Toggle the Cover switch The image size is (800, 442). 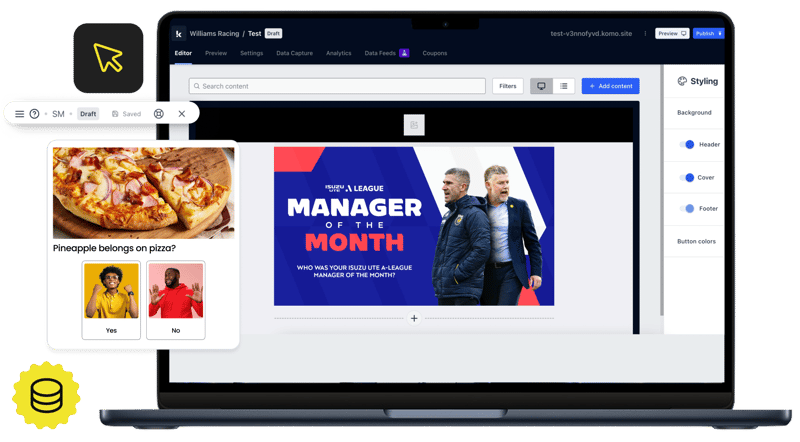pos(687,178)
